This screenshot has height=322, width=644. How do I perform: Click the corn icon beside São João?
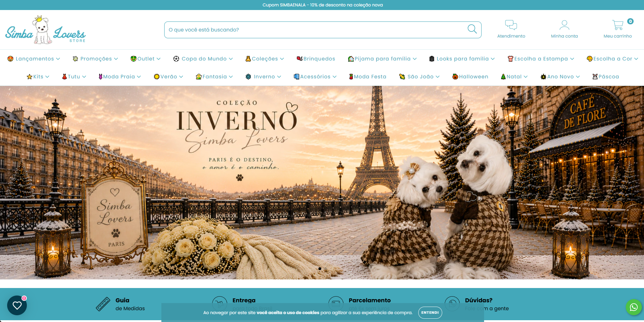402,77
